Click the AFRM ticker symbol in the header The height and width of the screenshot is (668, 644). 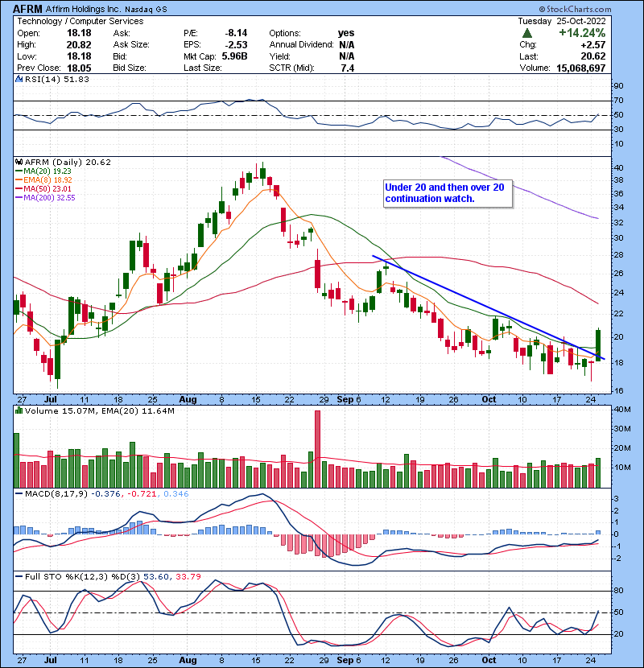click(27, 9)
